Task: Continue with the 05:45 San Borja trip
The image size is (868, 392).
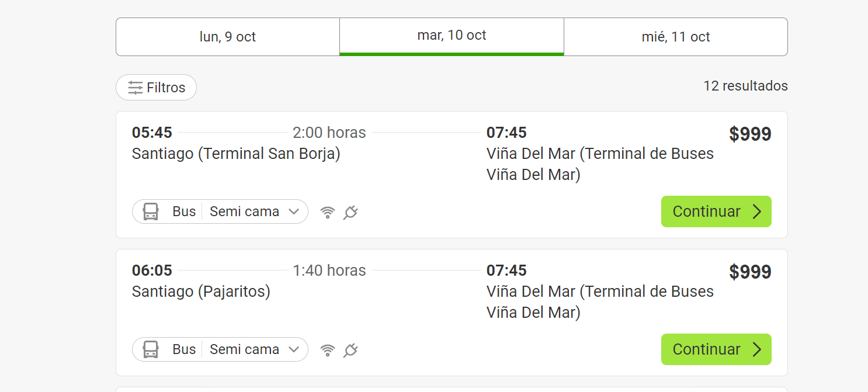Action: coord(716,211)
